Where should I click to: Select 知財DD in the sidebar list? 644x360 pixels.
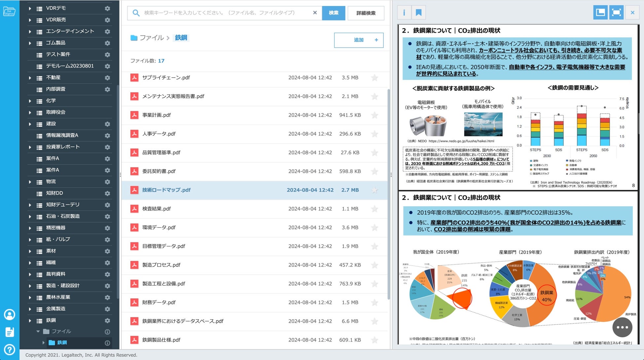[54, 193]
